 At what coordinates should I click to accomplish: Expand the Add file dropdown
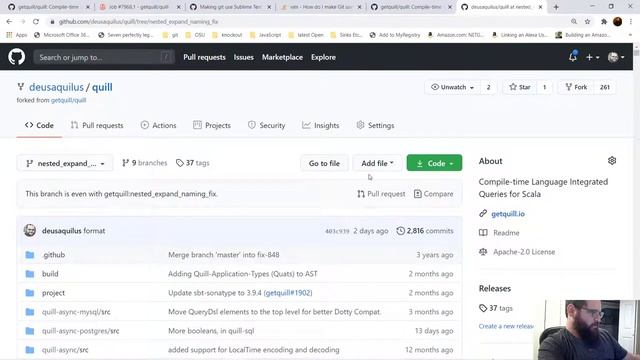click(377, 163)
